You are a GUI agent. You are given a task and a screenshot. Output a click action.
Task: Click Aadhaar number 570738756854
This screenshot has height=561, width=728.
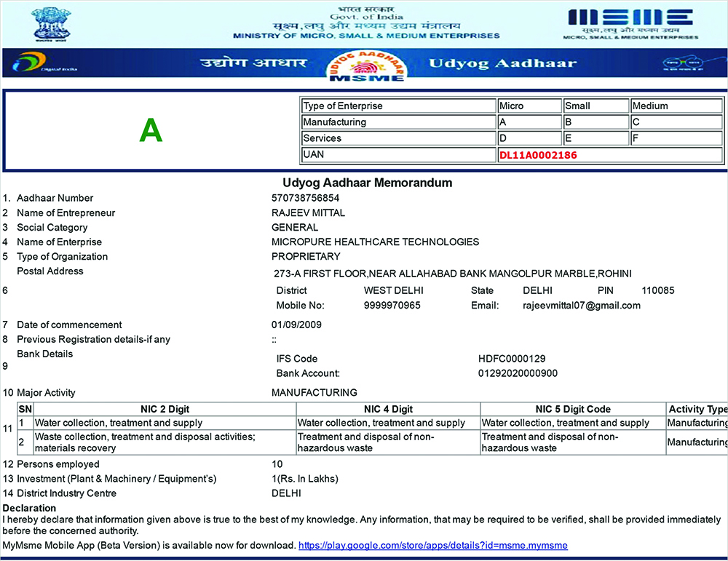[x=306, y=198]
